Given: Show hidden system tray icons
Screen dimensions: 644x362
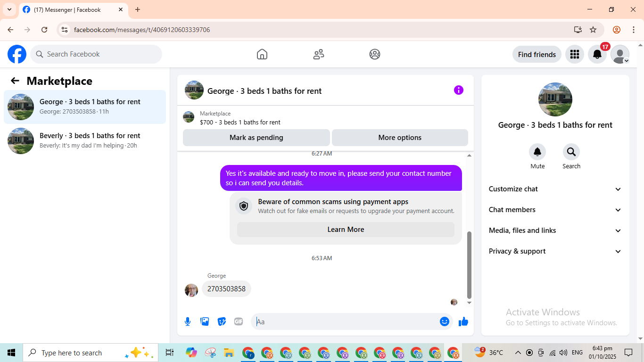Looking at the screenshot, I should 518,353.
